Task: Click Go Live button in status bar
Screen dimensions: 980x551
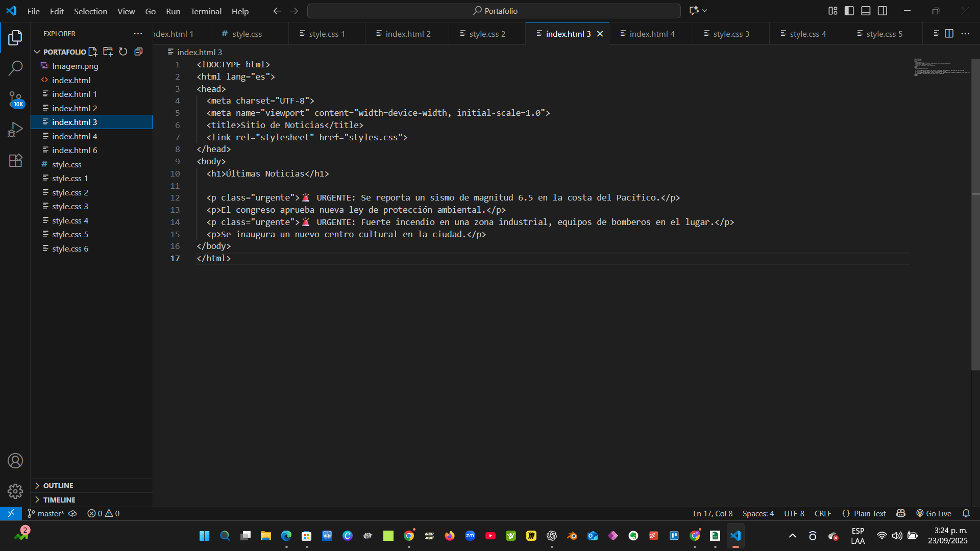Action: click(x=934, y=513)
